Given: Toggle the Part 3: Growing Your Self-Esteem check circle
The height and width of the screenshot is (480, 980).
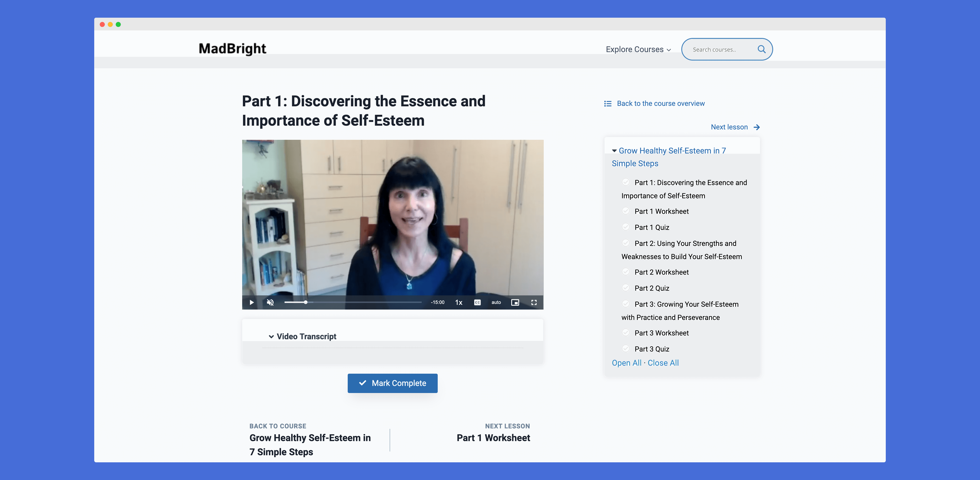Looking at the screenshot, I should click(x=625, y=303).
